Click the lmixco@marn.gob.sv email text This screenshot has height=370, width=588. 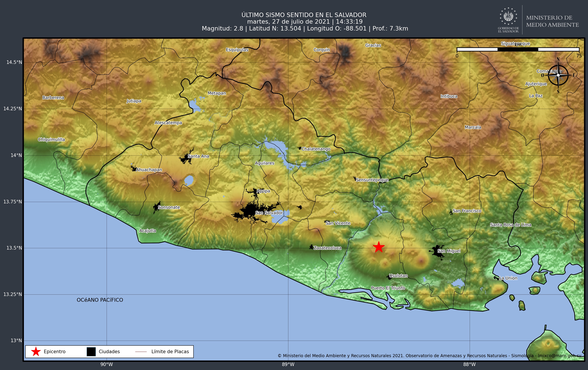coord(559,356)
